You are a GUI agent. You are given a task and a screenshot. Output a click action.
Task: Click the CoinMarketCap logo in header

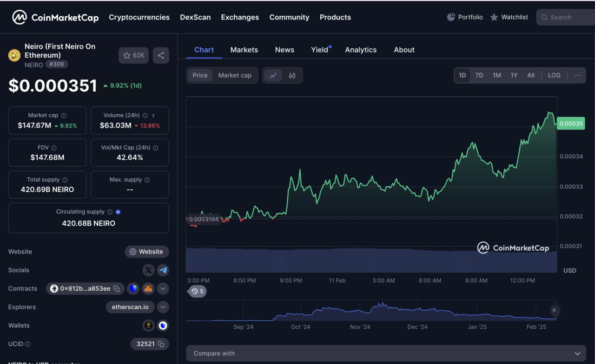55,17
